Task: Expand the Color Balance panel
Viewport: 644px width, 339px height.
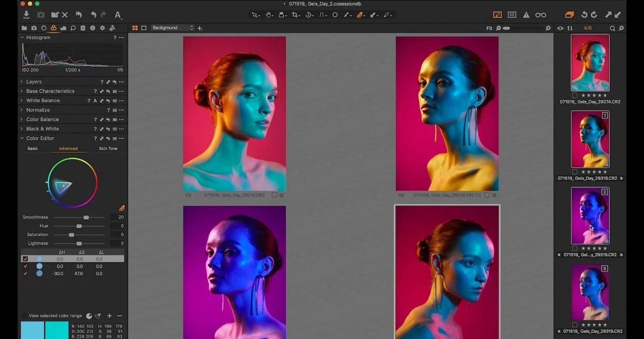Action: coord(22,119)
